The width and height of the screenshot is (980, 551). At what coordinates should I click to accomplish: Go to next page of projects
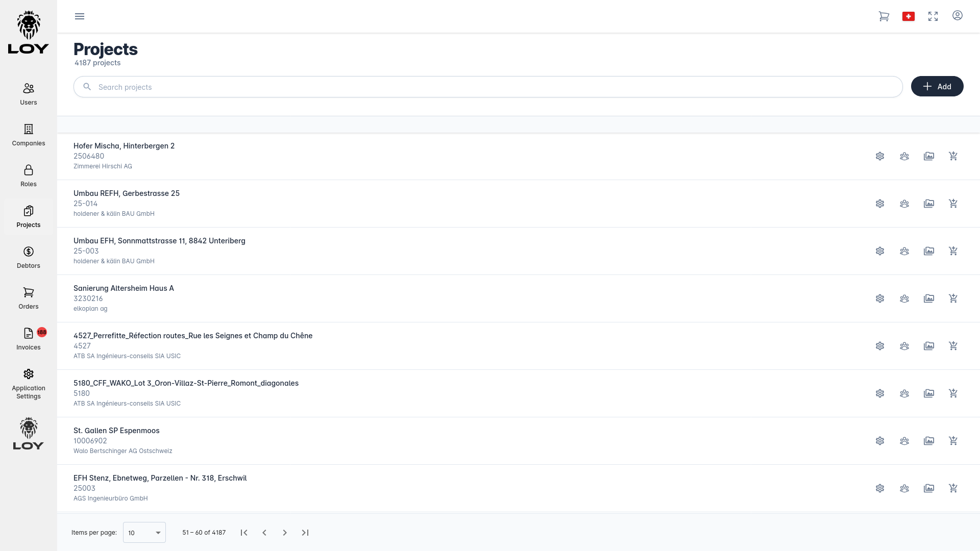click(x=285, y=533)
